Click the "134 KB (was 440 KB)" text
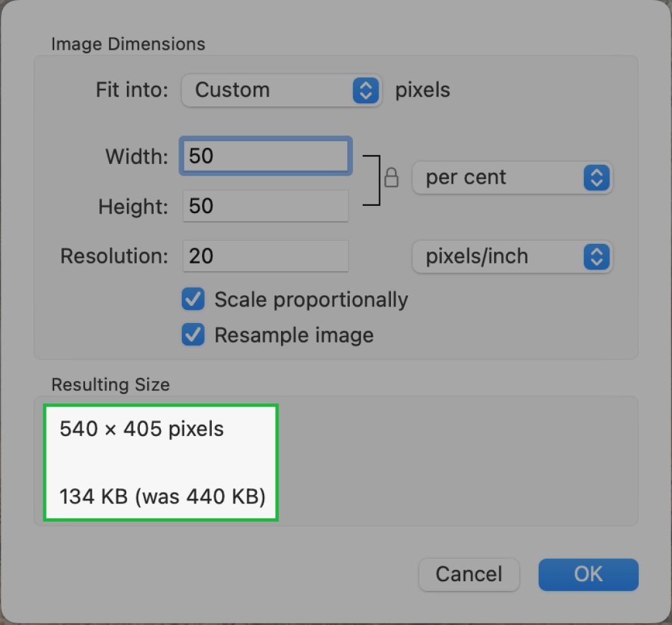The height and width of the screenshot is (625, 672). 162,498
